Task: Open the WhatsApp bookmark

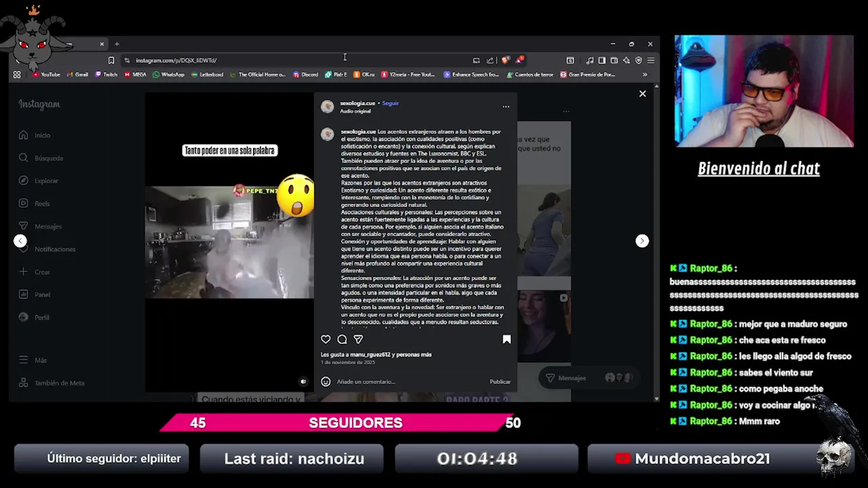Action: (x=168, y=75)
